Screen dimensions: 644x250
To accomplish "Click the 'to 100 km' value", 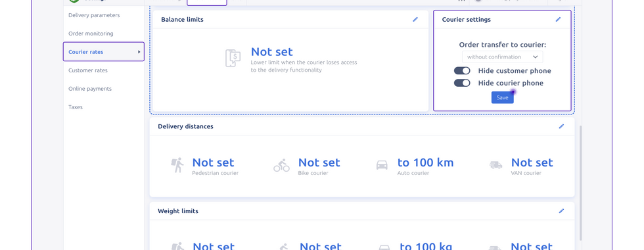I will point(426,162).
